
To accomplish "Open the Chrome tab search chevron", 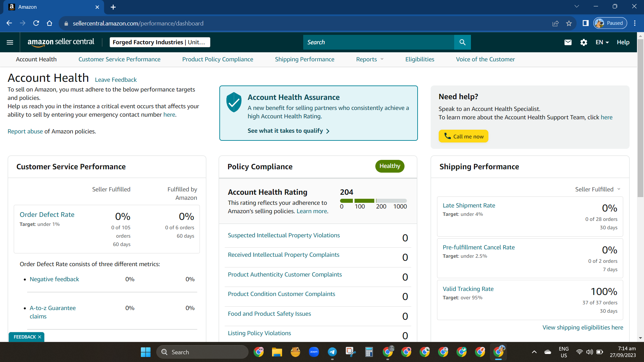I will point(577,6).
